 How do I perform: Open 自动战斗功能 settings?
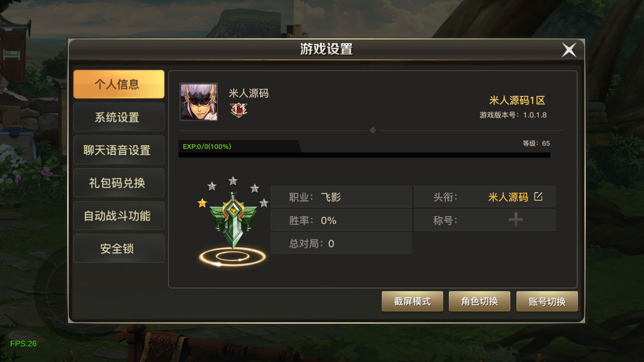[x=119, y=216]
